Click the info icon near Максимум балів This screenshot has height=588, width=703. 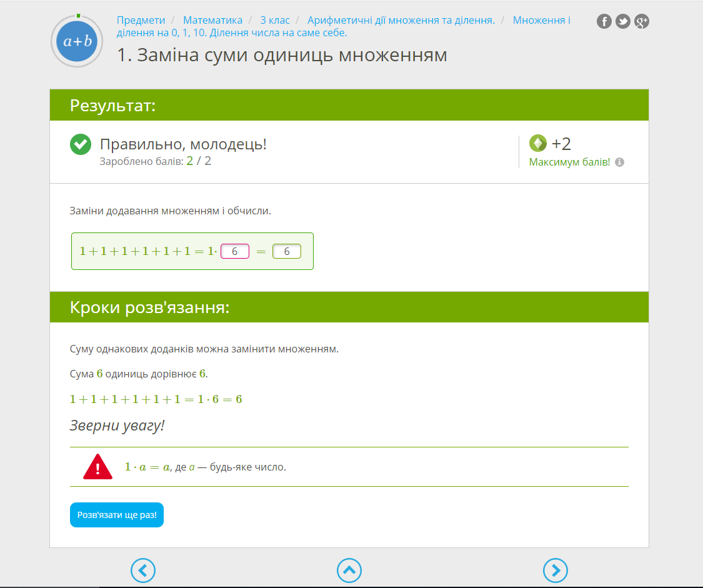[x=619, y=162]
